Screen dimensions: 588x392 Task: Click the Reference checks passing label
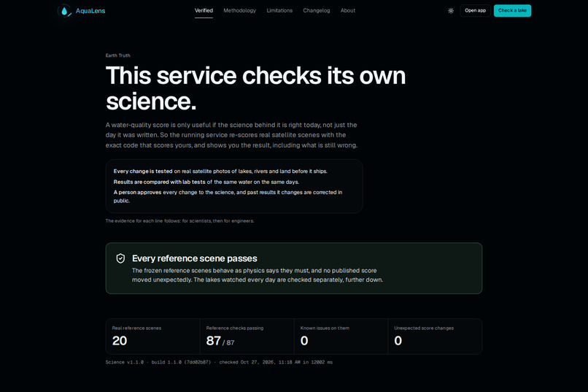pos(235,328)
